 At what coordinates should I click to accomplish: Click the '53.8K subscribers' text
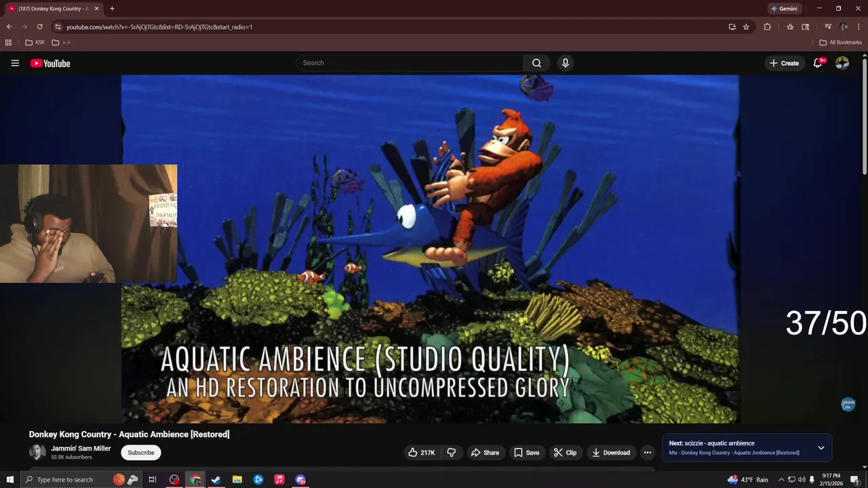click(71, 457)
